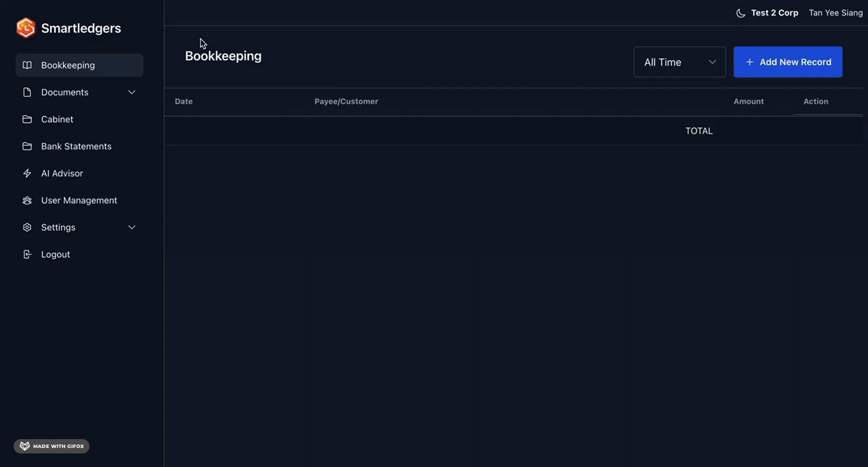Click the Add New Record button
The image size is (868, 467).
tap(788, 62)
